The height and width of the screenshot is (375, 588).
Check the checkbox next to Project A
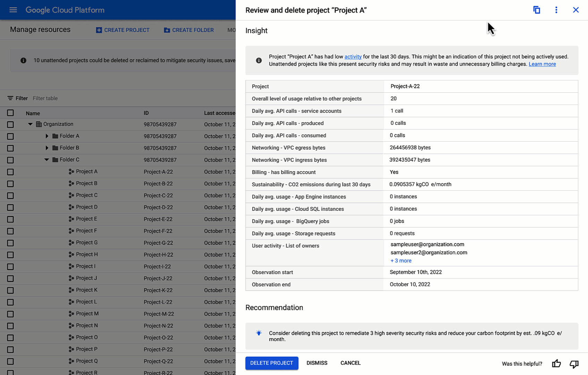pyautogui.click(x=10, y=172)
